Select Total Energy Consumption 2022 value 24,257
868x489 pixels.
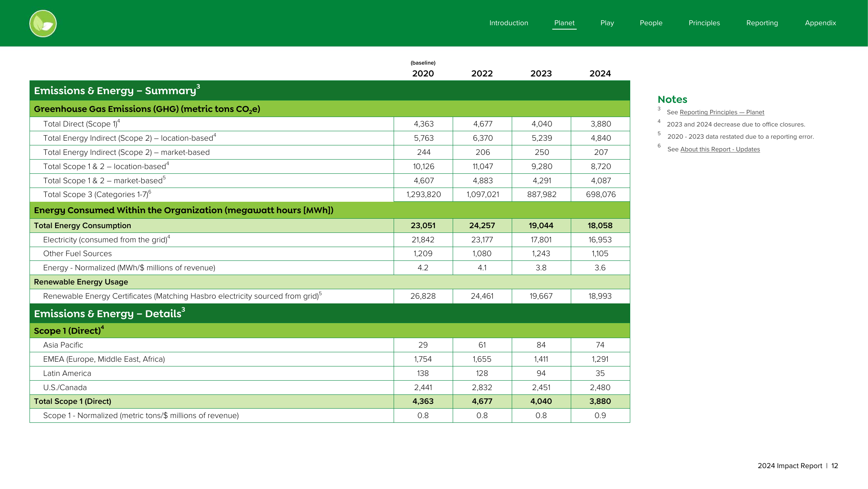482,226
